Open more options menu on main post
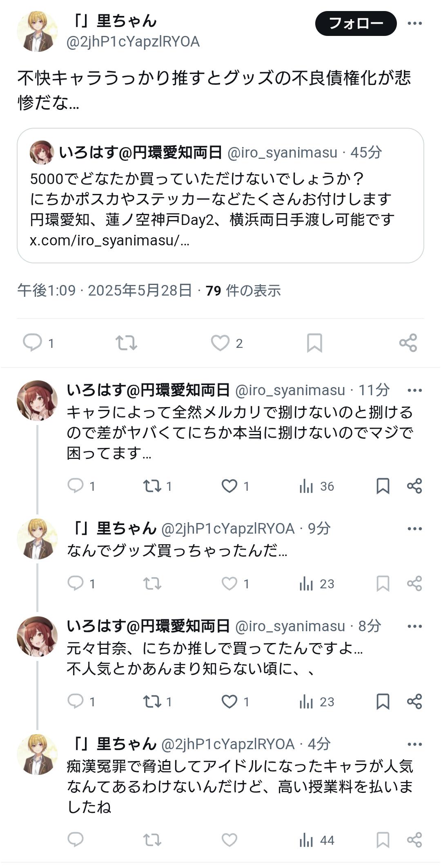This screenshot has height=868, width=441. 414,23
